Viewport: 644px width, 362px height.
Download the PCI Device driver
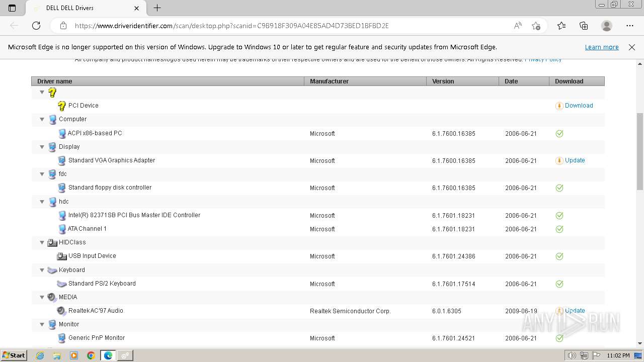coord(579,106)
